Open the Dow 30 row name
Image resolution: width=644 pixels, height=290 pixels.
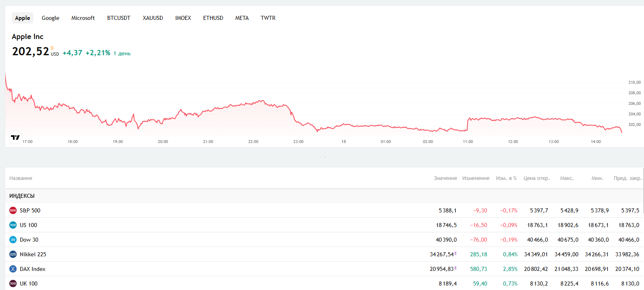pyautogui.click(x=29, y=240)
